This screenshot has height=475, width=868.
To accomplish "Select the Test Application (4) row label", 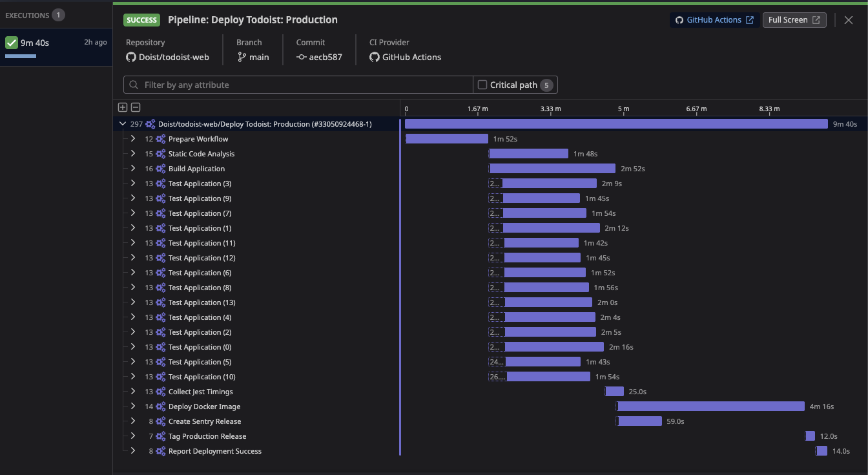I will (200, 317).
